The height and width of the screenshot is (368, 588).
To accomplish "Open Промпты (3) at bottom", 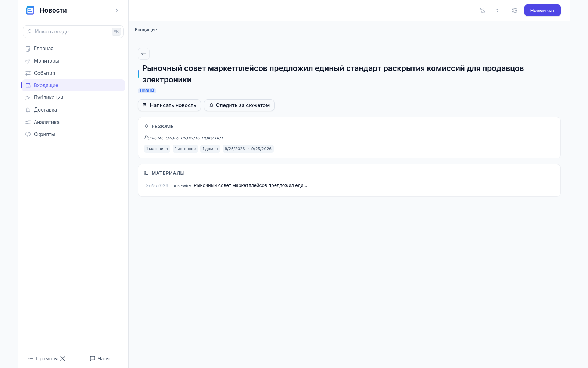I will tap(47, 358).
